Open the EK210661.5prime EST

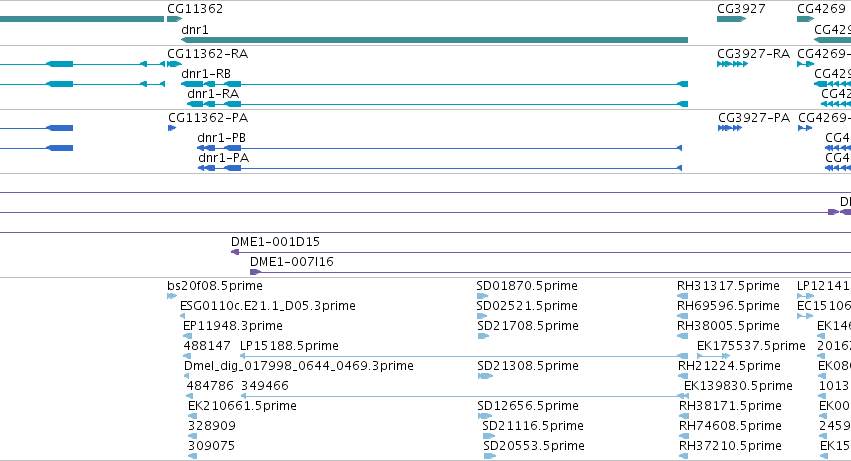[x=242, y=406]
